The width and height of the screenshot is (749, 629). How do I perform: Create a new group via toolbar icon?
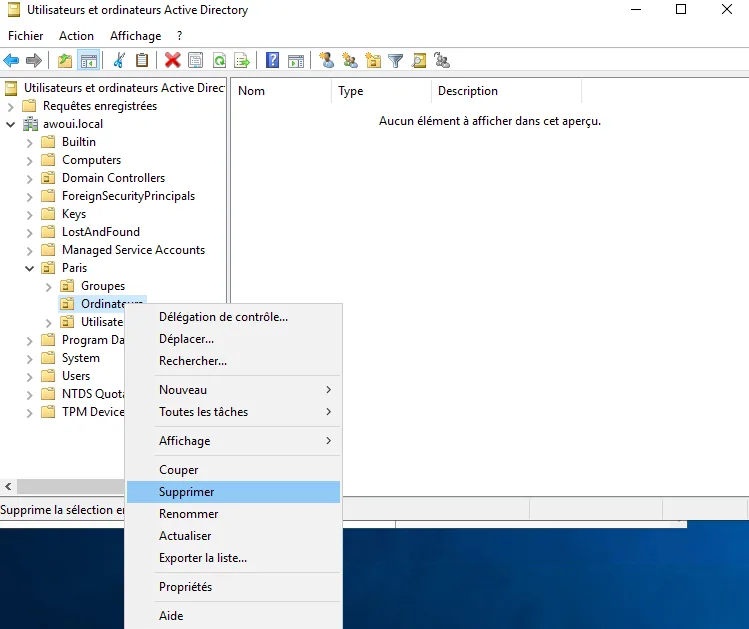coord(350,61)
